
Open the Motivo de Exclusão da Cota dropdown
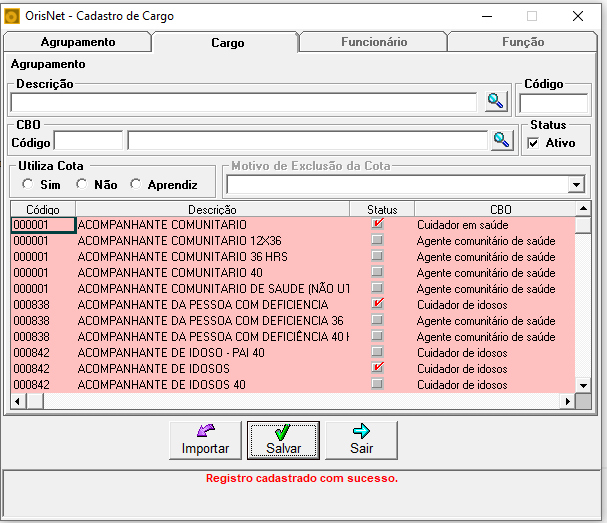point(576,185)
